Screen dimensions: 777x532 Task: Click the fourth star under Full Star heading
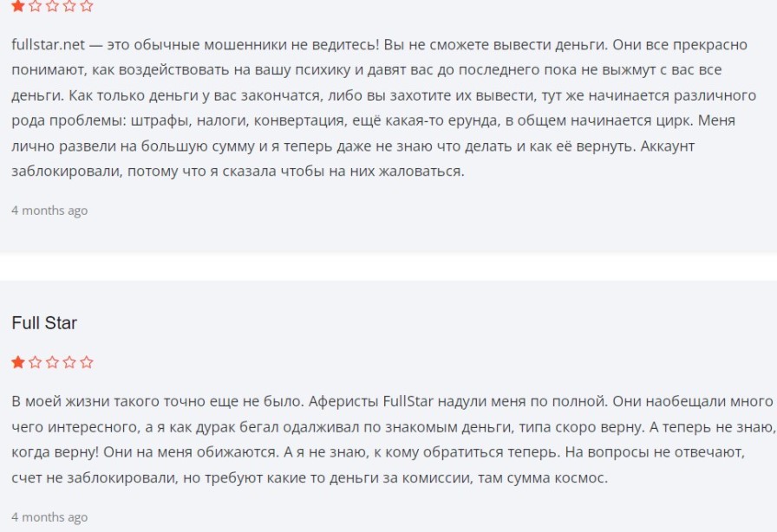(x=69, y=362)
